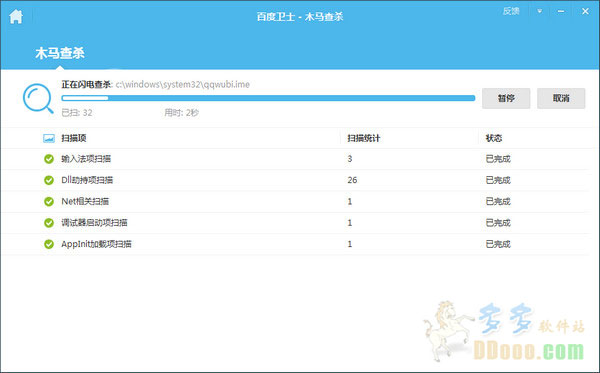Screen dimensions: 600x373
Task: Select the 木马查杀 tab
Action: click(60, 53)
